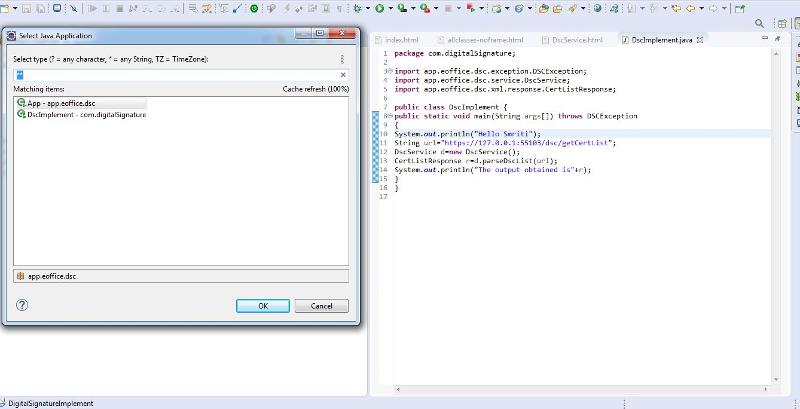Minimize the editor area
This screenshot has width=800, height=409.
click(x=764, y=38)
